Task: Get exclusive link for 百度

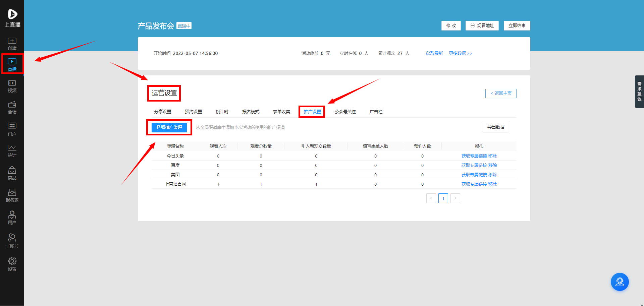Action: tap(474, 165)
